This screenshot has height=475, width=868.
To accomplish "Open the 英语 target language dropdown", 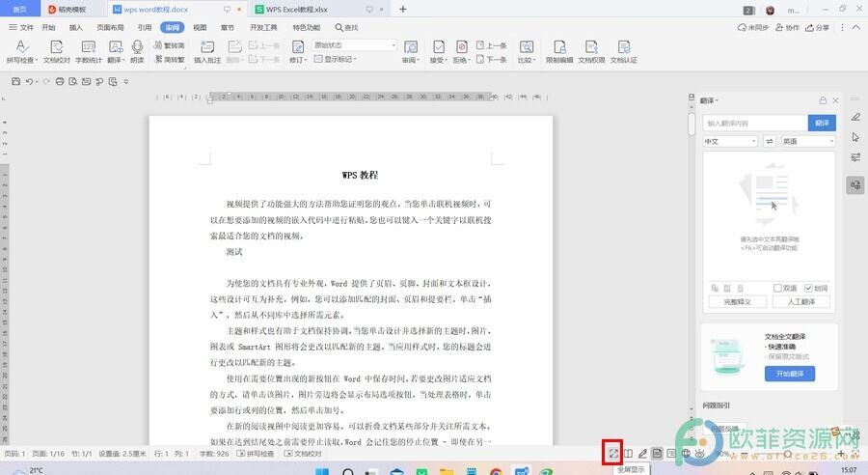I will click(807, 141).
